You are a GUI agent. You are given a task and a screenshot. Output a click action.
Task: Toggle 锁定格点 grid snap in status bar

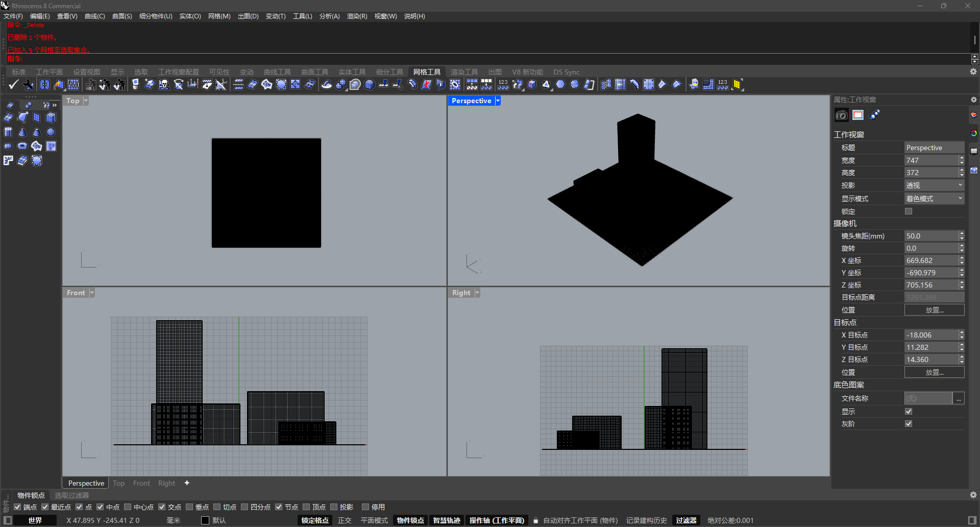coord(315,520)
